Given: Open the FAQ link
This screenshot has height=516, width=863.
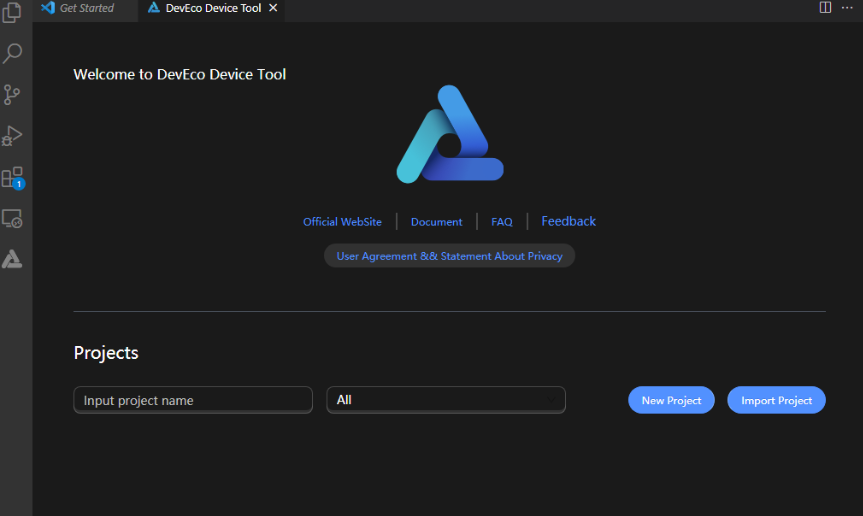Looking at the screenshot, I should tap(501, 222).
